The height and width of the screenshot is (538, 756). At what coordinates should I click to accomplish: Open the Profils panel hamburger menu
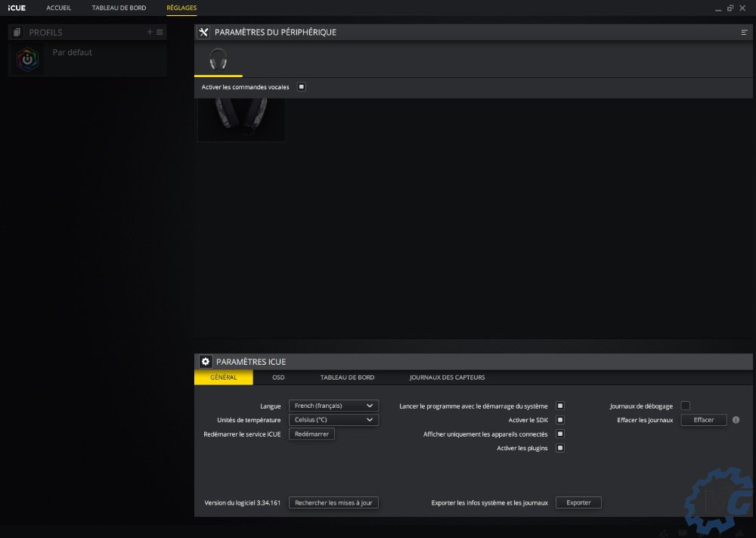(x=160, y=32)
